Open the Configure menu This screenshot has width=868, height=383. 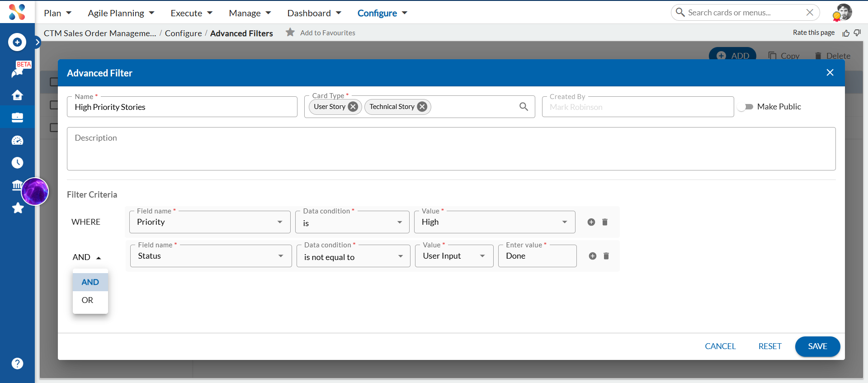tap(382, 13)
